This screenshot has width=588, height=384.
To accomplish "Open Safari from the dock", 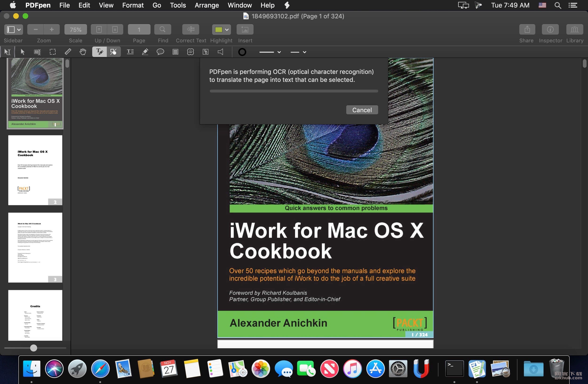I will coord(100,369).
